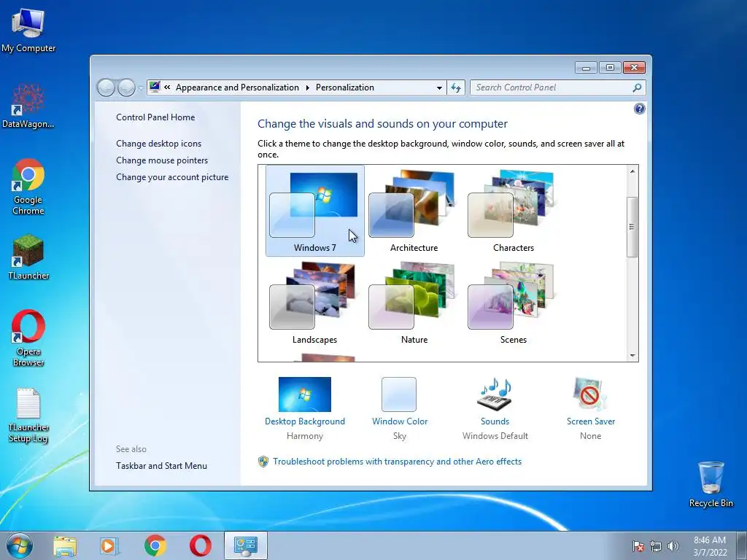Click the Show desktop button
The height and width of the screenshot is (560, 747).
(x=742, y=545)
